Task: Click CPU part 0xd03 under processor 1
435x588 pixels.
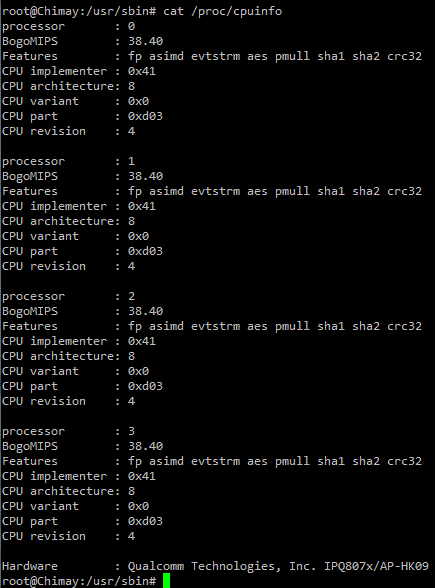Action: 146,251
